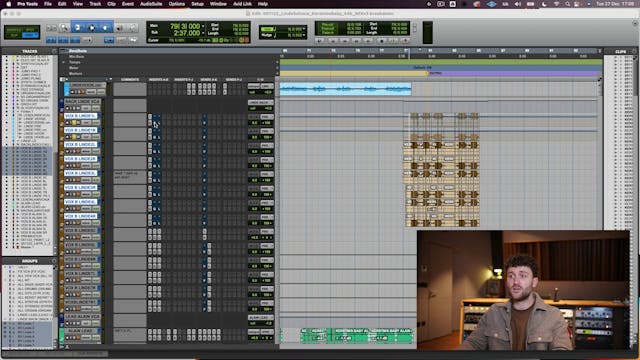Open the Window menu
Viewport: 640px width, 360px height.
click(x=218, y=4)
